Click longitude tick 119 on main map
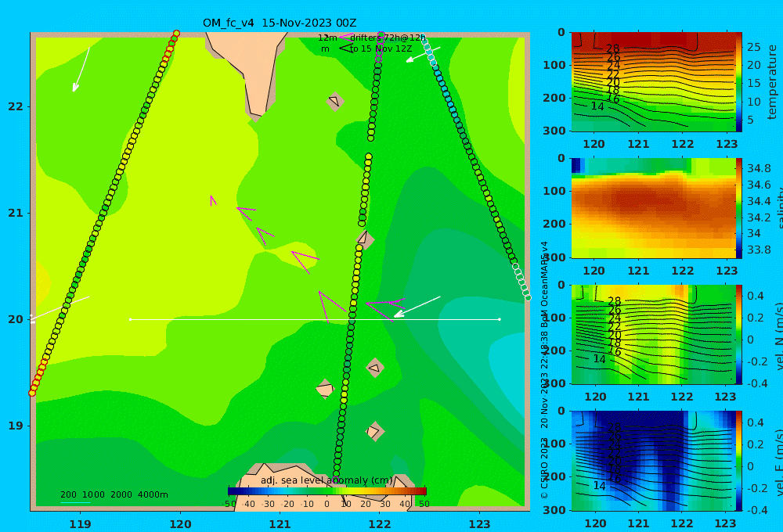783x532 pixels. click(80, 524)
